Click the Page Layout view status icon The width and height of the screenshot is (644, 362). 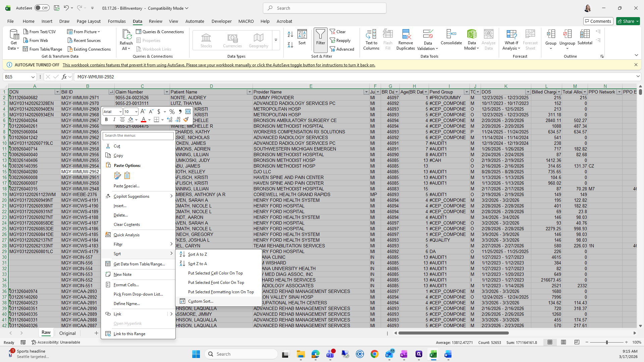point(563,342)
